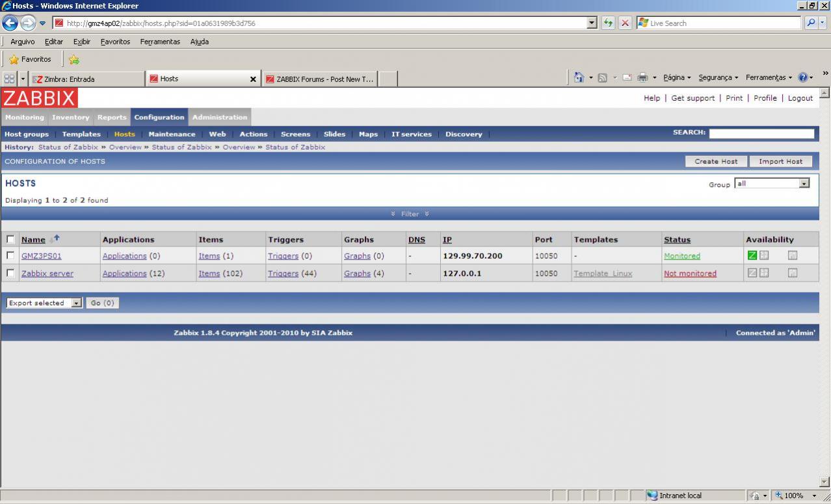Screen dimensions: 831x504
Task: Open the Templates submenu item
Action: (81, 134)
